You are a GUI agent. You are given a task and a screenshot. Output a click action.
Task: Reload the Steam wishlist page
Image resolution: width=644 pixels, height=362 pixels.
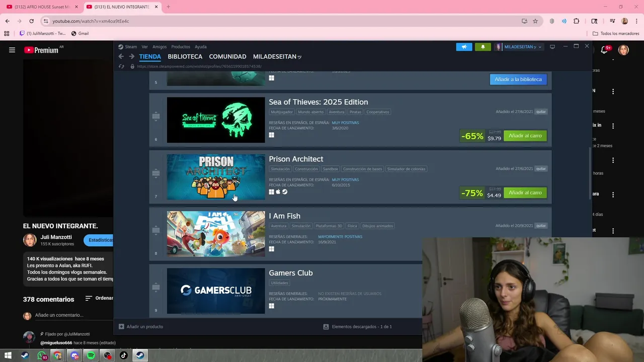click(121, 66)
